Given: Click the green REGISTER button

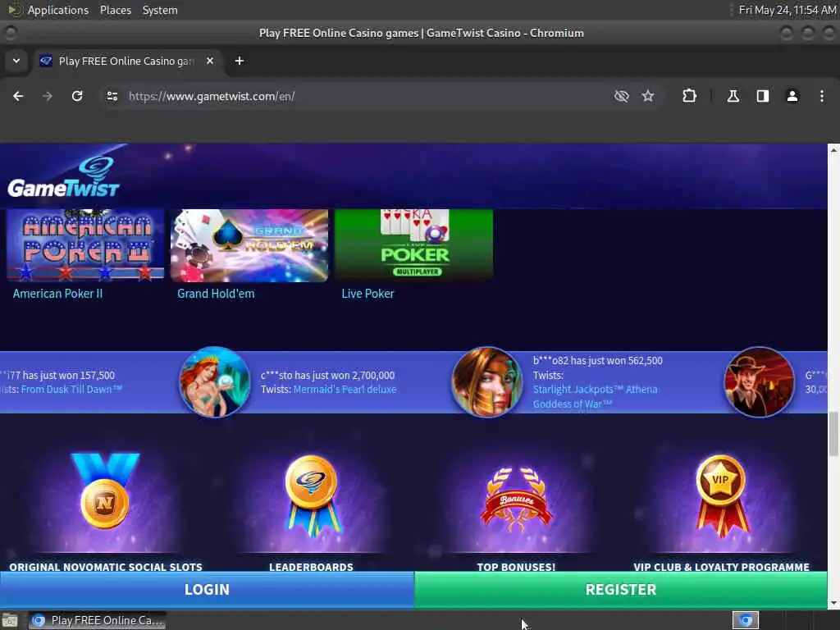Looking at the screenshot, I should (621, 589).
